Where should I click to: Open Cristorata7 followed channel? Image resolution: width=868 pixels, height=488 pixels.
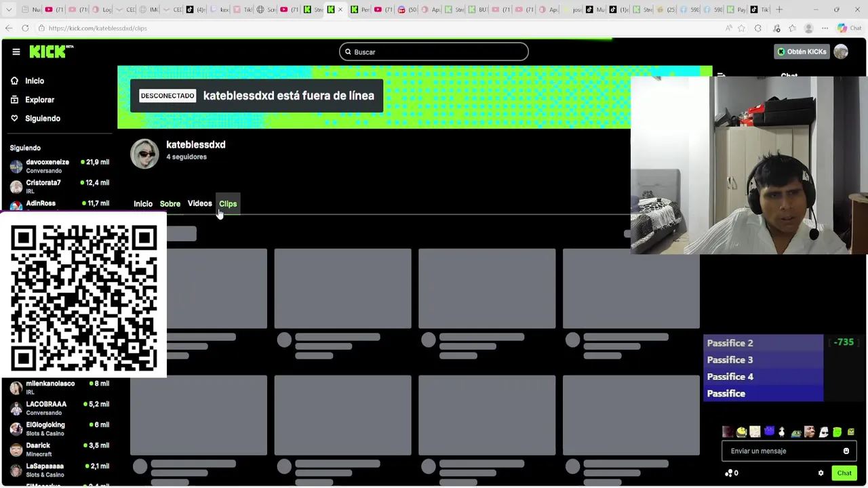click(x=60, y=186)
